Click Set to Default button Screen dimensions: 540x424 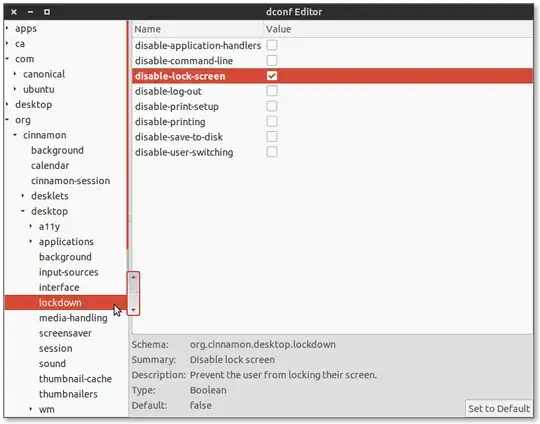499,409
